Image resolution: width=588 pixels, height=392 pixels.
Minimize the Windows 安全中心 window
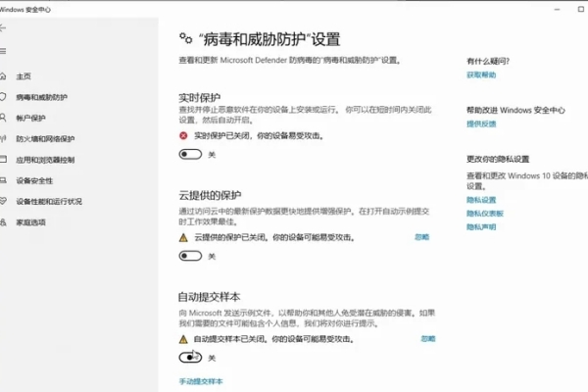point(558,10)
